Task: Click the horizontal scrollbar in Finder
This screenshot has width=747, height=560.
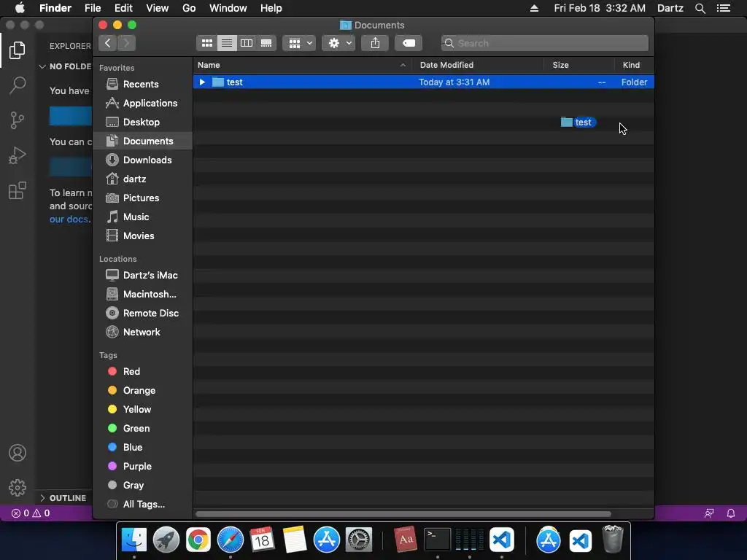Action: pyautogui.click(x=403, y=514)
